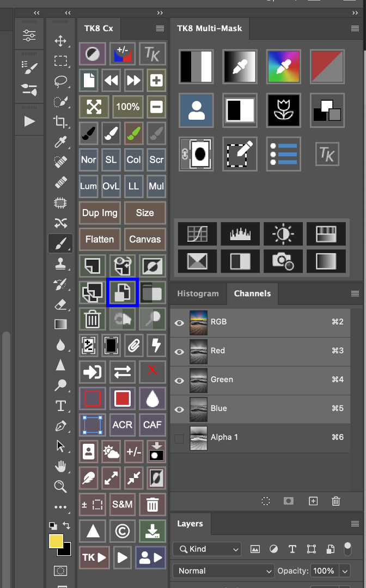Select the Channels tab
Viewport: 366px width, 588px height.
(x=252, y=293)
